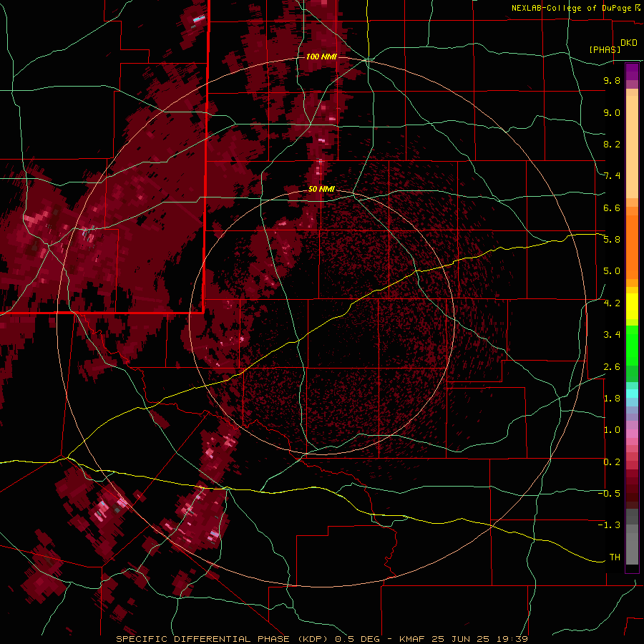This screenshot has width=644, height=644.
Task: Click the 1.0 scale value
Action: coord(612,430)
